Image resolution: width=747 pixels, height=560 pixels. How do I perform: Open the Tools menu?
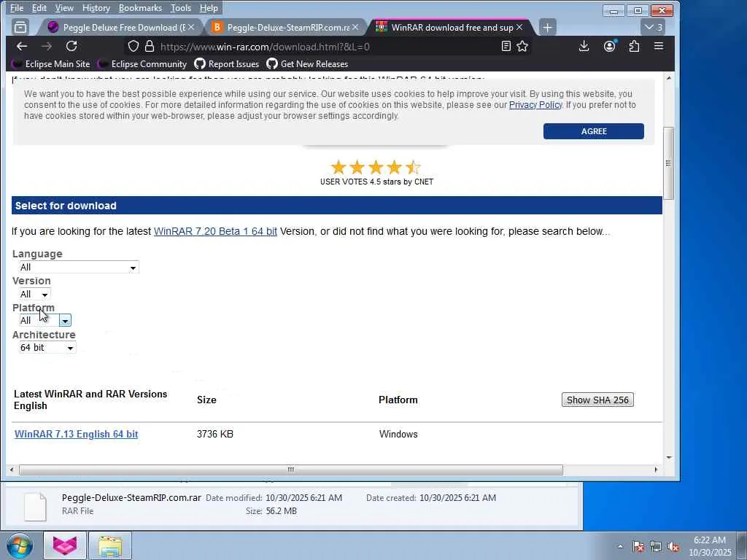point(181,8)
